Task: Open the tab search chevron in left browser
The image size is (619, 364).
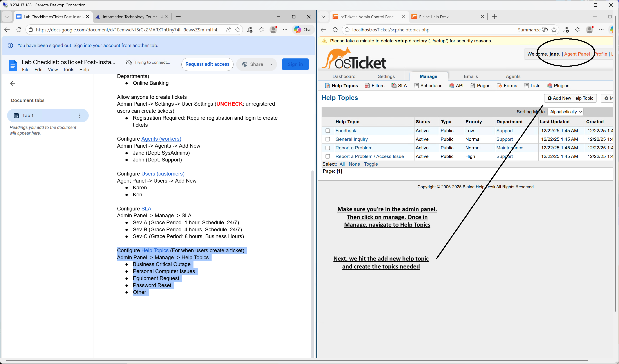Action: pyautogui.click(x=7, y=17)
